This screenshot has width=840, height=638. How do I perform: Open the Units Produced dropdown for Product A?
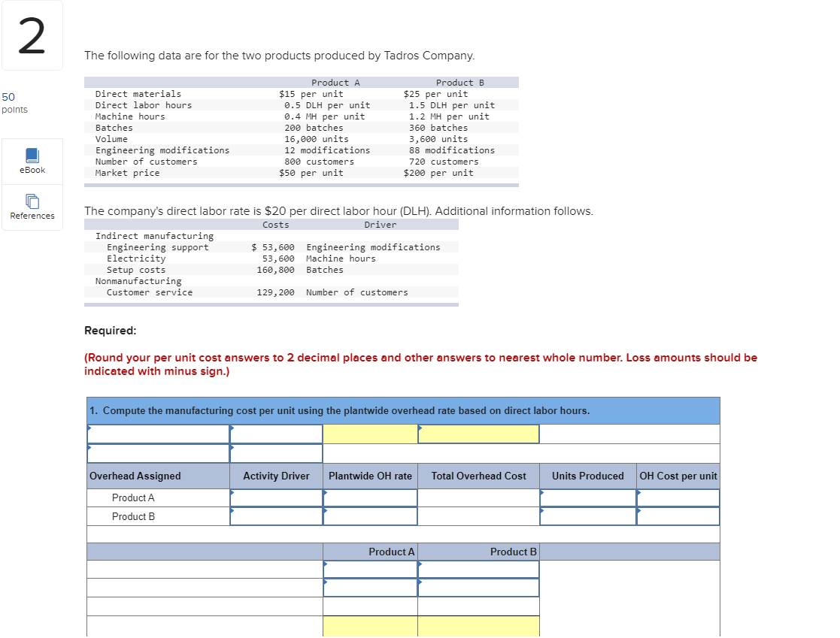(x=587, y=497)
